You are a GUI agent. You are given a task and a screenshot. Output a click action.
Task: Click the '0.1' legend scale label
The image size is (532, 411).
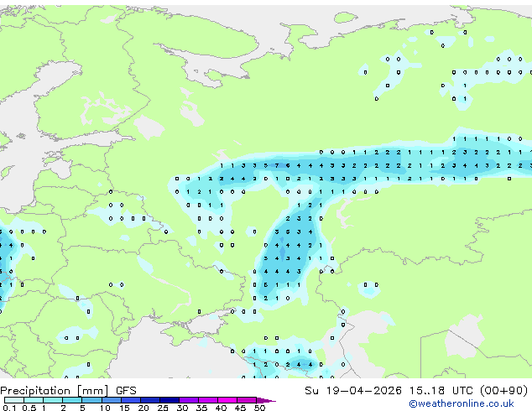(x=10, y=408)
